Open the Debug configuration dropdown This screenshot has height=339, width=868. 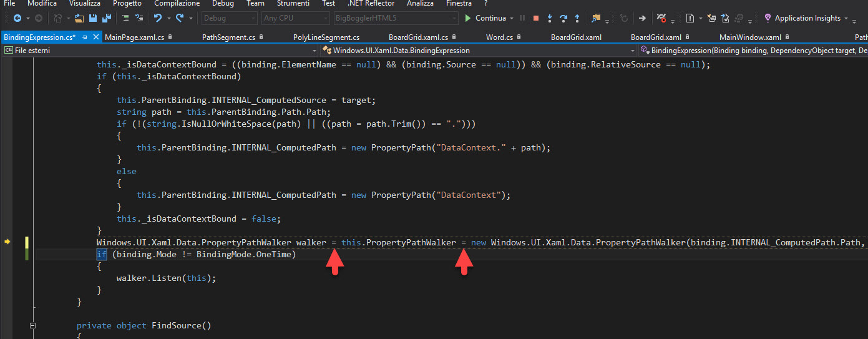[228, 18]
